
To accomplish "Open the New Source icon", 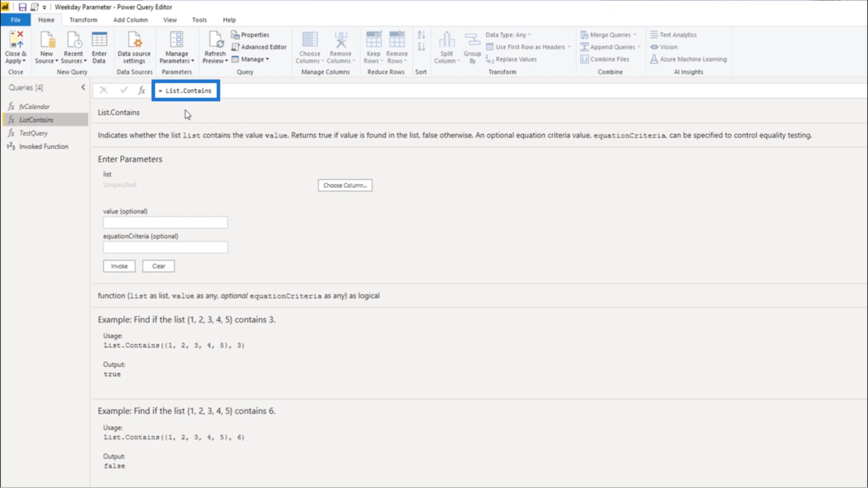I will pos(47,40).
